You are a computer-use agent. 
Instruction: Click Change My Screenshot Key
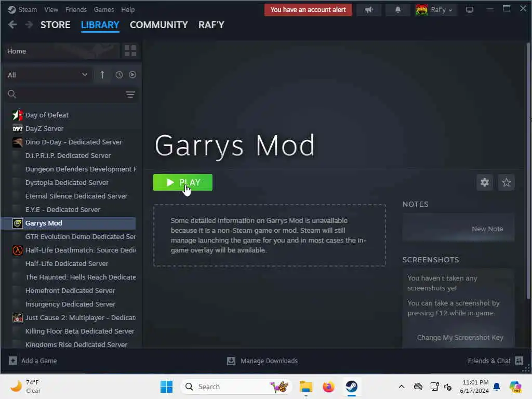pyautogui.click(x=460, y=338)
